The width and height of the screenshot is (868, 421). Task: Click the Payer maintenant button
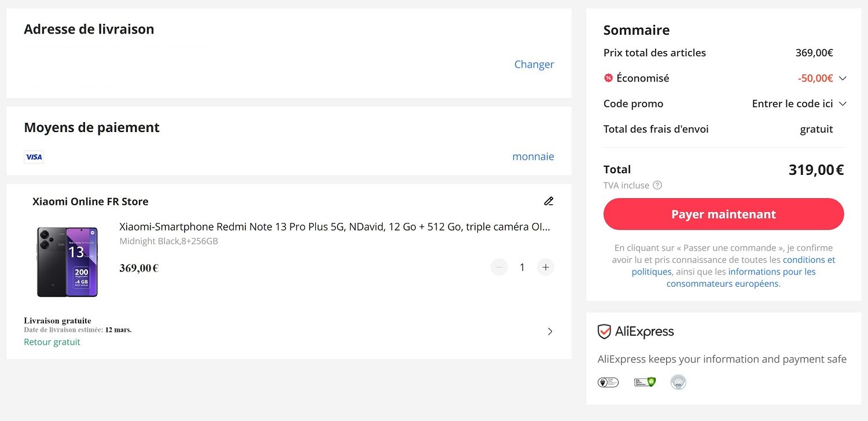(x=723, y=214)
